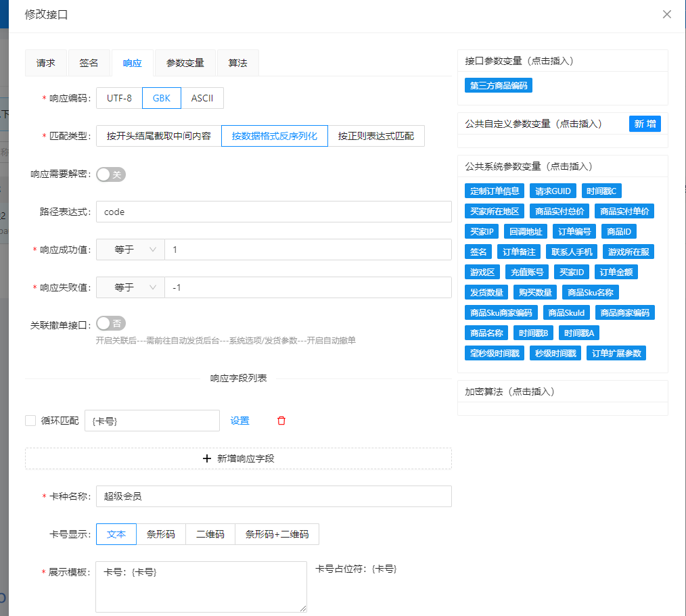
Task: Toggle the 关联撤单接口 switch
Action: point(111,323)
